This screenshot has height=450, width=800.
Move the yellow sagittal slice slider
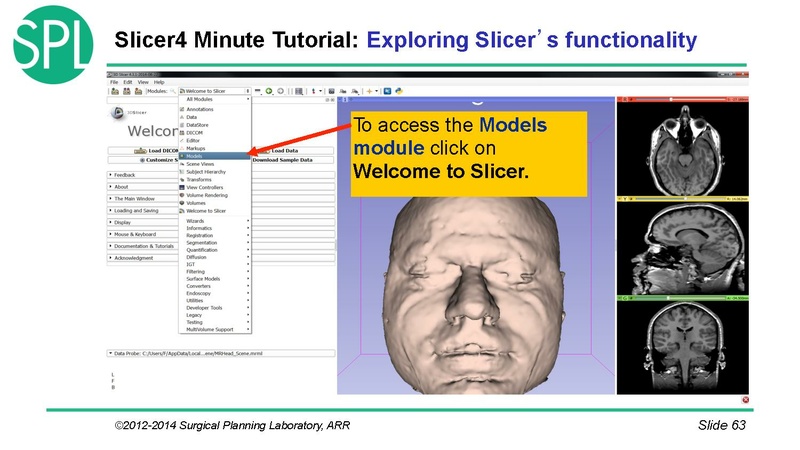pos(685,199)
